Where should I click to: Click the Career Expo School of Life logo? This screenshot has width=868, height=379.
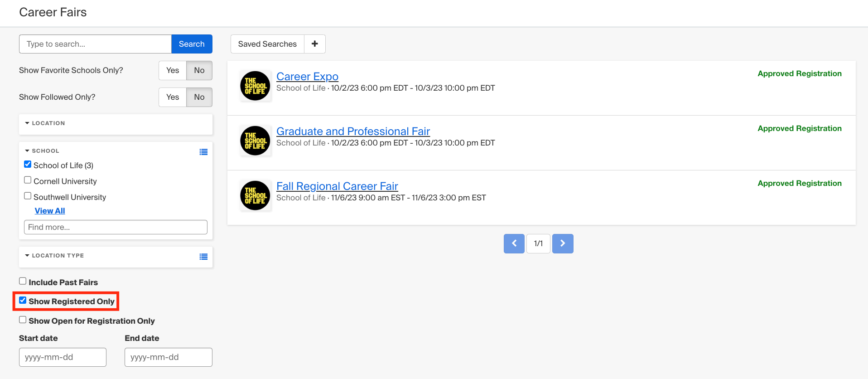point(255,86)
